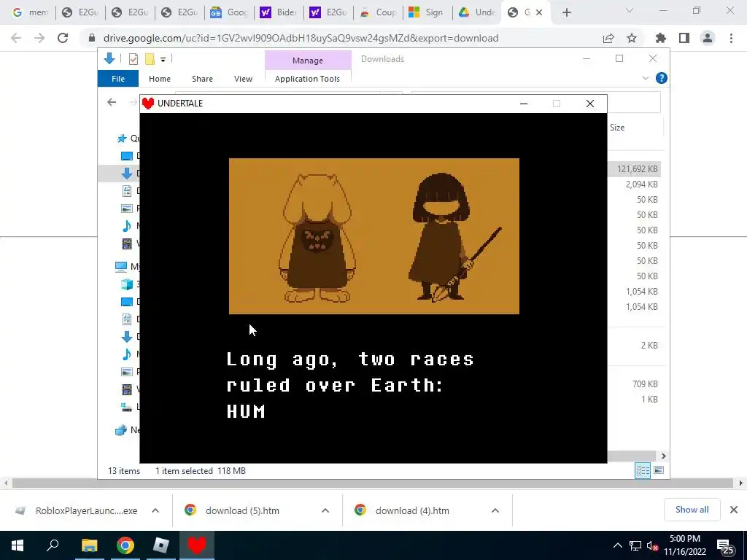Select the 2 KB file row
The image size is (747, 560).
pos(635,345)
